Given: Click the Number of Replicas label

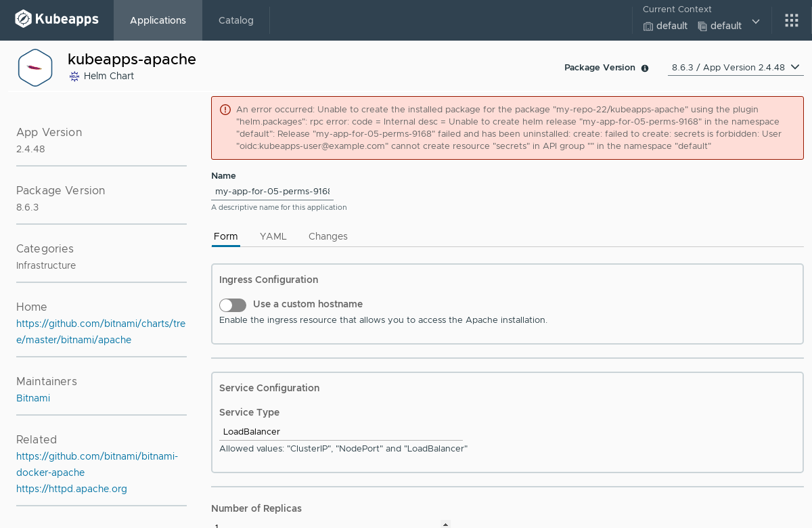Looking at the screenshot, I should pyautogui.click(x=256, y=508).
